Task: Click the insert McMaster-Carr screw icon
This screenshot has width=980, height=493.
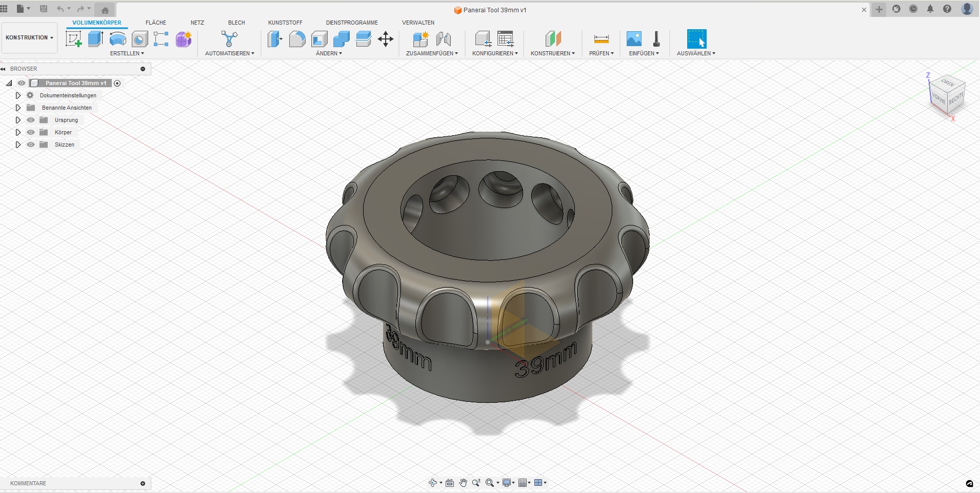Action: click(656, 39)
